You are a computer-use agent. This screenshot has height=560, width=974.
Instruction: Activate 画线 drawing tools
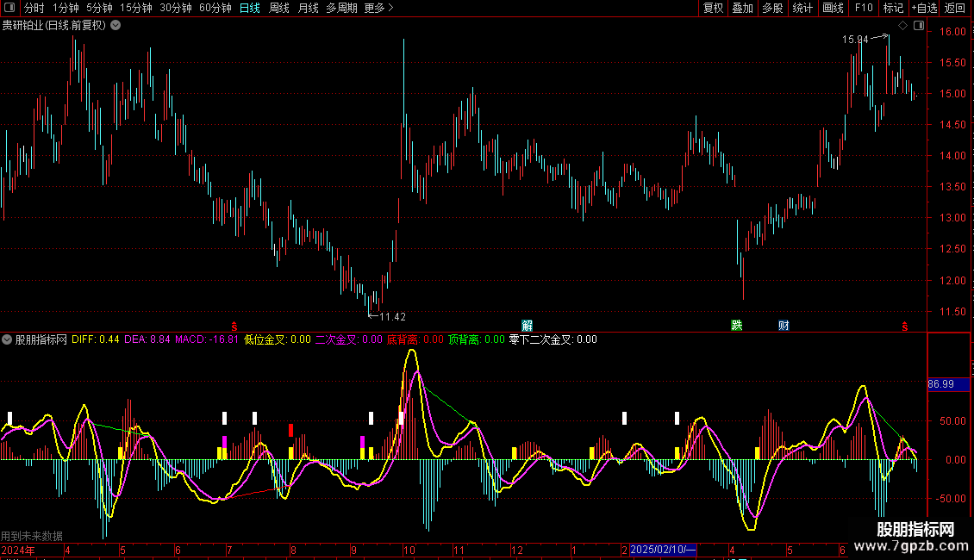833,8
